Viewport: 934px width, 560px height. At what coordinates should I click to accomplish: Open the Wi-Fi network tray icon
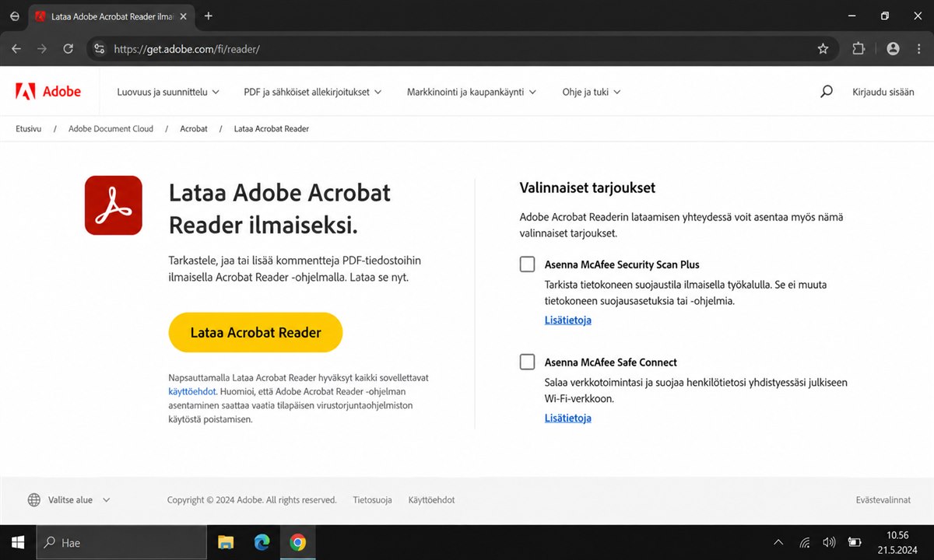point(805,542)
